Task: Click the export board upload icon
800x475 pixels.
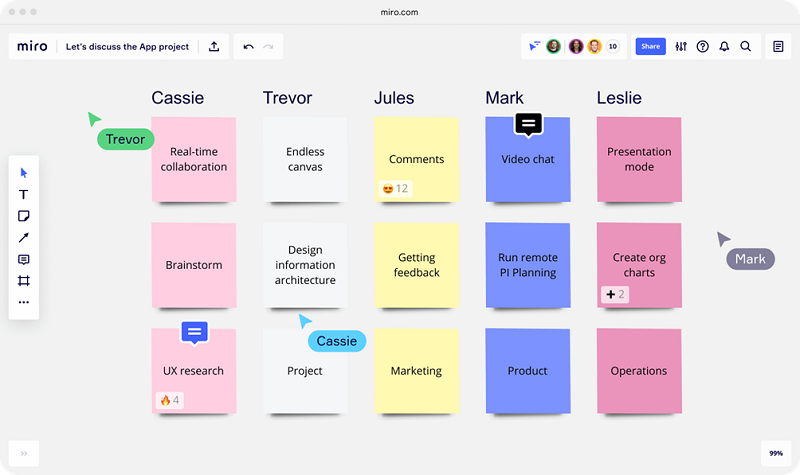Action: click(x=214, y=47)
